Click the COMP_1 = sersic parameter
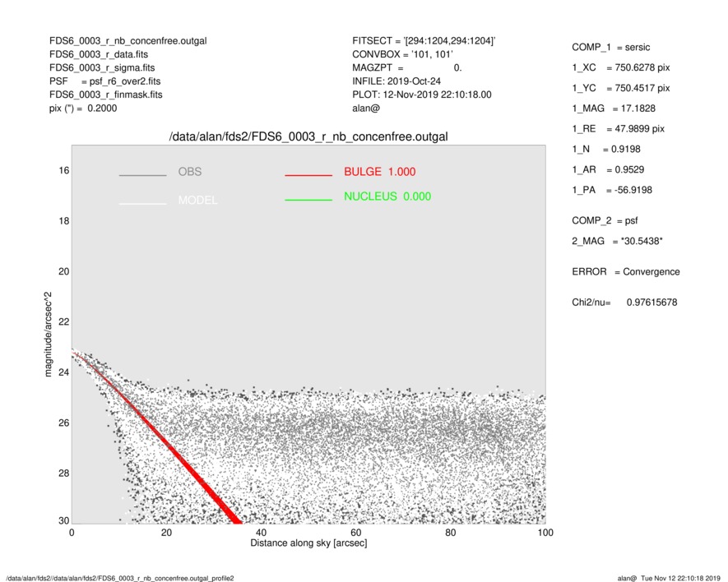Screen dimensions: 728x582 click(x=610, y=48)
